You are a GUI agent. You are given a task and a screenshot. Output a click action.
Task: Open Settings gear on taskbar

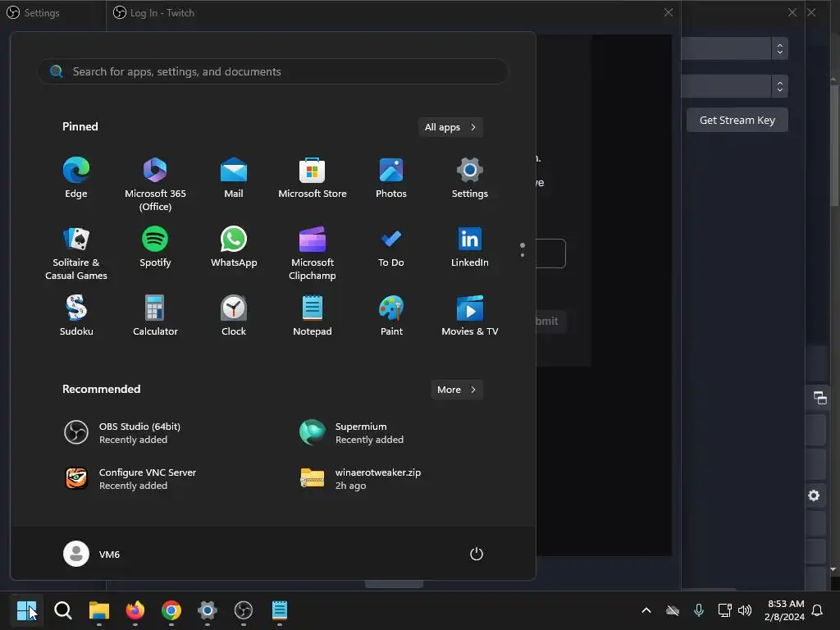coord(208,610)
